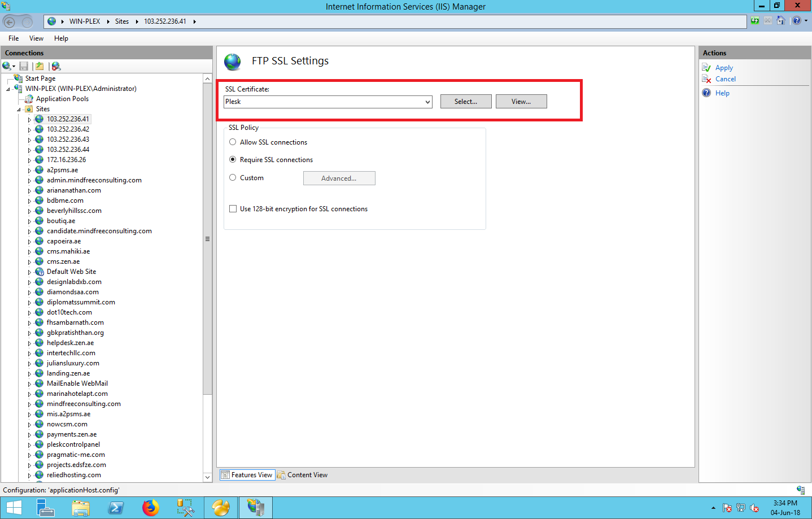Viewport: 812px width, 519px height.
Task: Click the Up one level folder icon
Action: coord(40,66)
